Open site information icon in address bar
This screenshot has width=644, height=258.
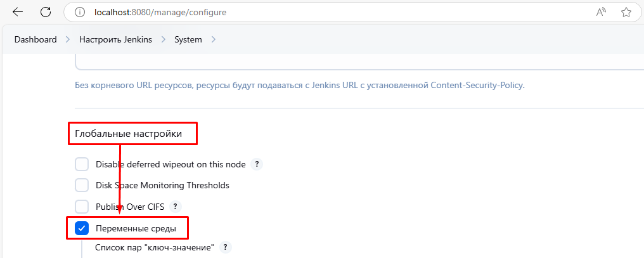pyautogui.click(x=80, y=12)
